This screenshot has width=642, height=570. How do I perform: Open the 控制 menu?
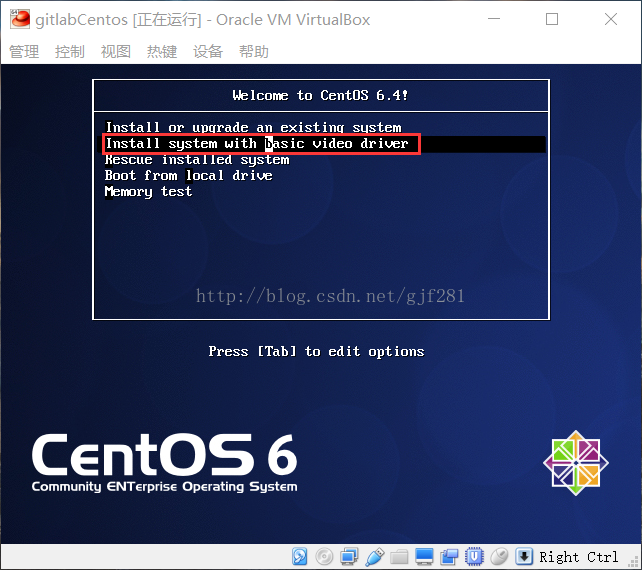(x=70, y=52)
